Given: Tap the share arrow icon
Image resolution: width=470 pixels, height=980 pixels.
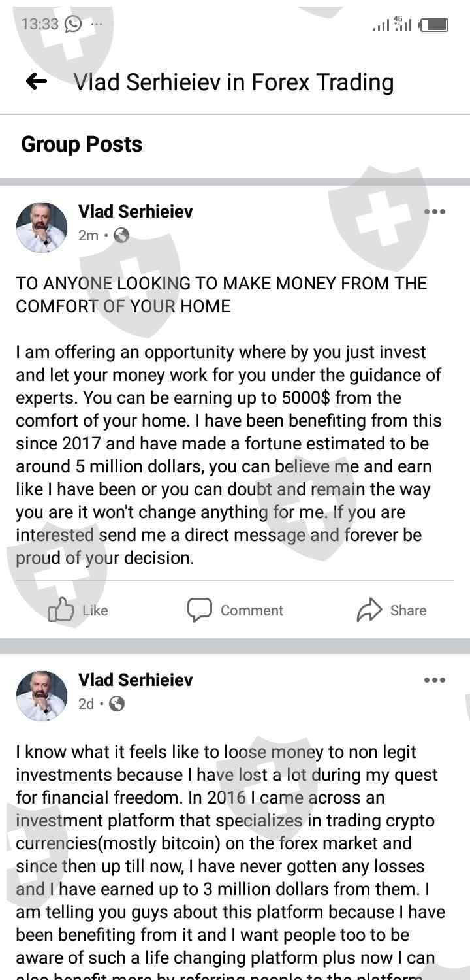Looking at the screenshot, I should (x=369, y=610).
